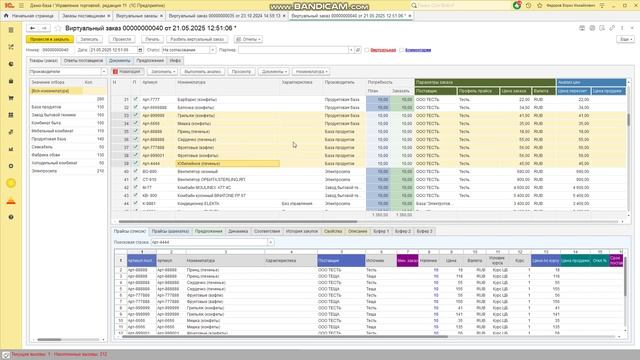
Task: Open the top left sidebar list icon
Action: (11, 30)
